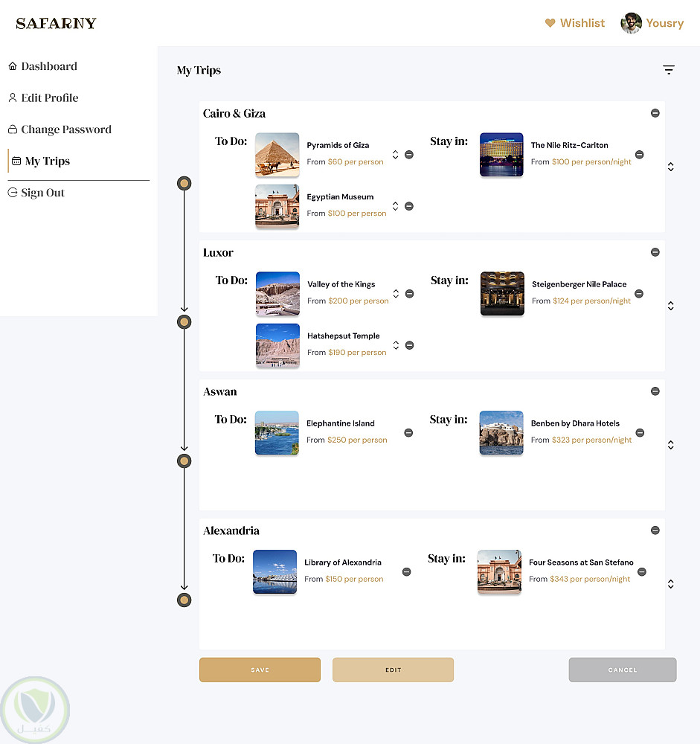Remove Pyramids of Giza activity
Screen dimensions: 700x744
click(409, 155)
